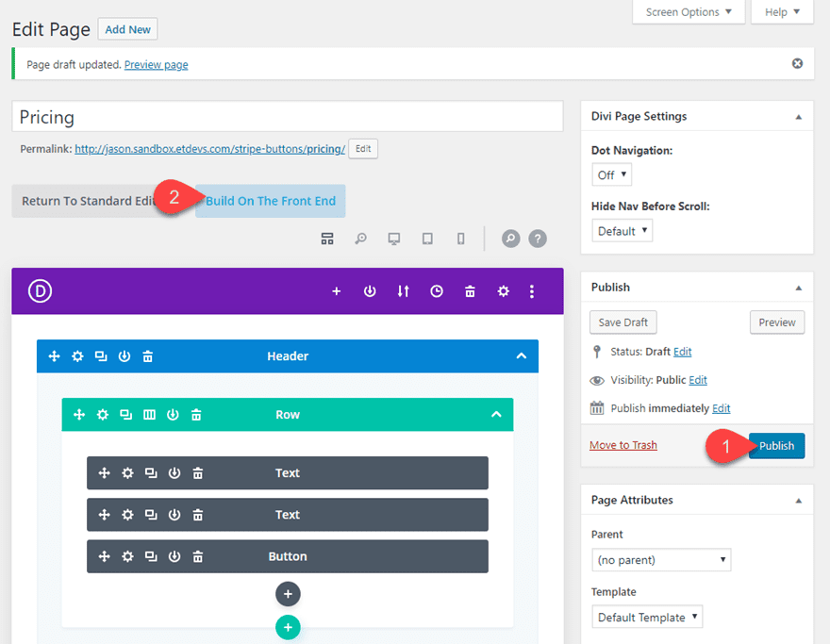Switch to tablet preview mode
This screenshot has height=644, width=830.
click(x=427, y=239)
